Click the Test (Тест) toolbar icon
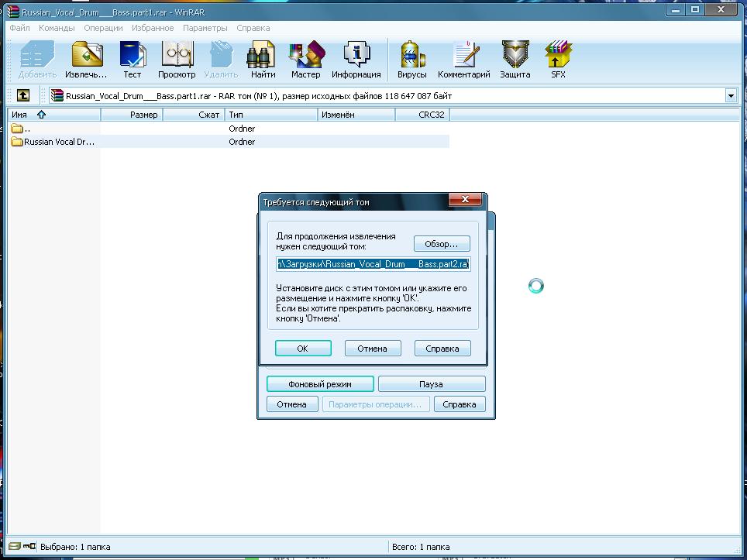 coord(133,60)
